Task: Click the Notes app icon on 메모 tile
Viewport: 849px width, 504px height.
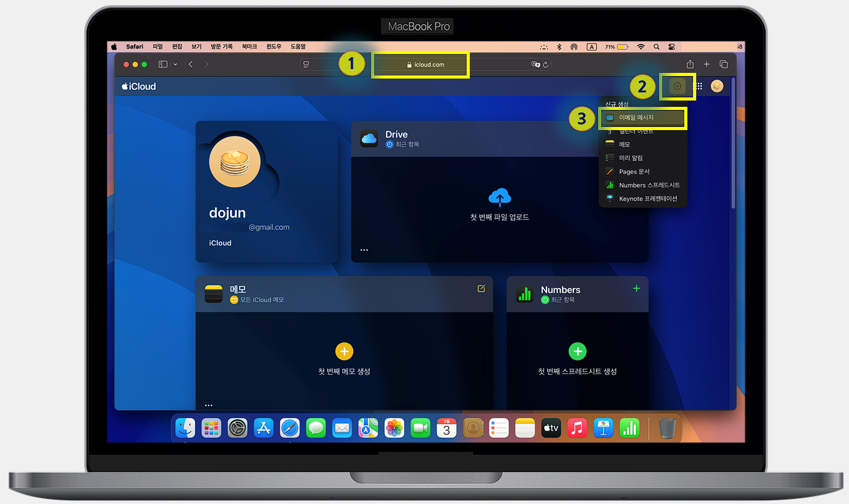Action: (214, 293)
